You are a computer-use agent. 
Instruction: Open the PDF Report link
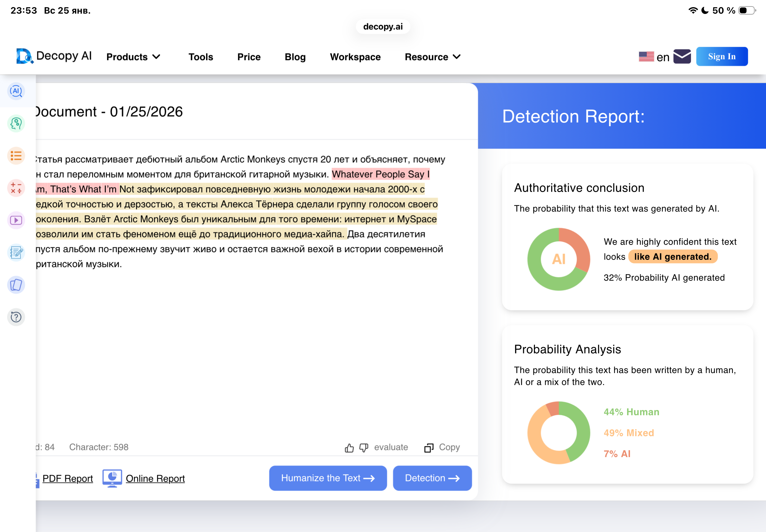(68, 478)
